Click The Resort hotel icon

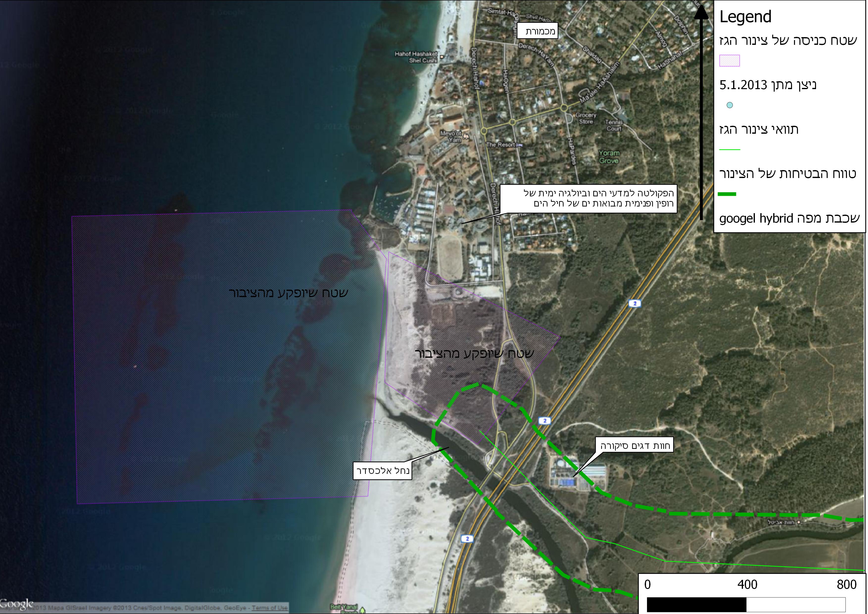[520, 145]
